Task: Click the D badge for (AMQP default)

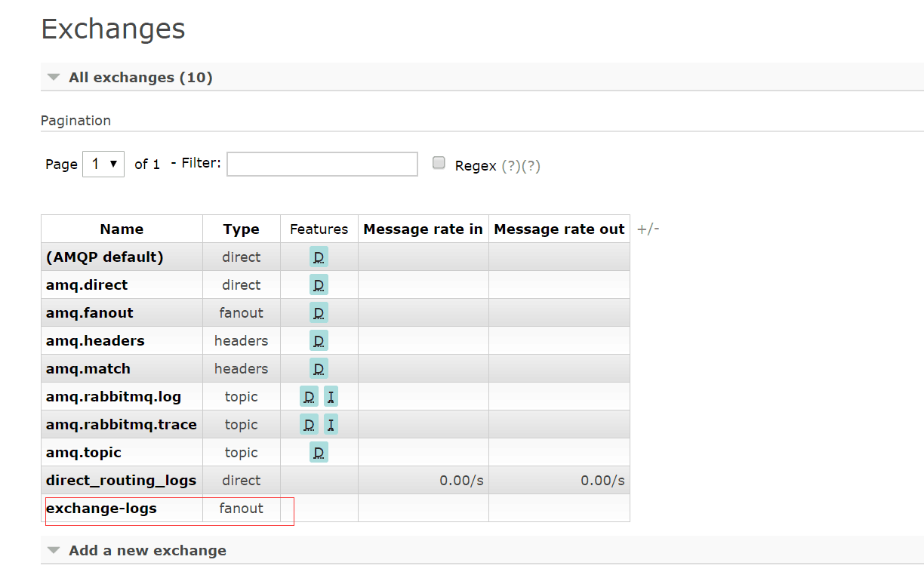Action: tap(319, 257)
